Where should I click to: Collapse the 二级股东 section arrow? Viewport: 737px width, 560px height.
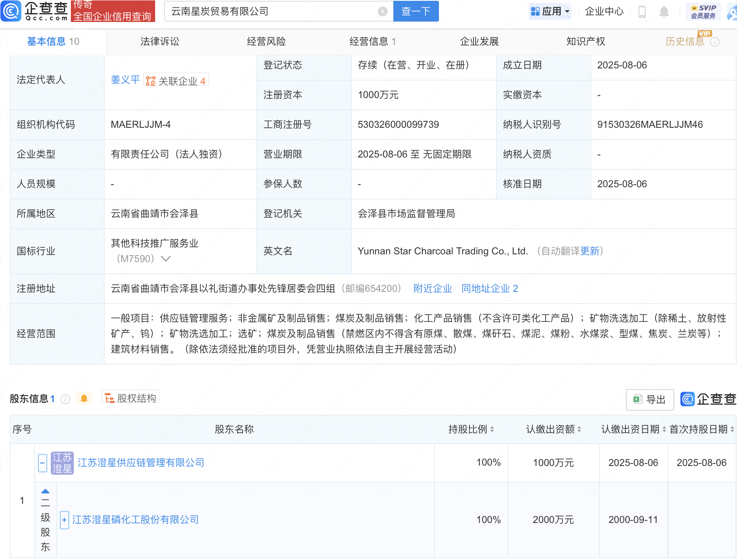pyautogui.click(x=45, y=491)
